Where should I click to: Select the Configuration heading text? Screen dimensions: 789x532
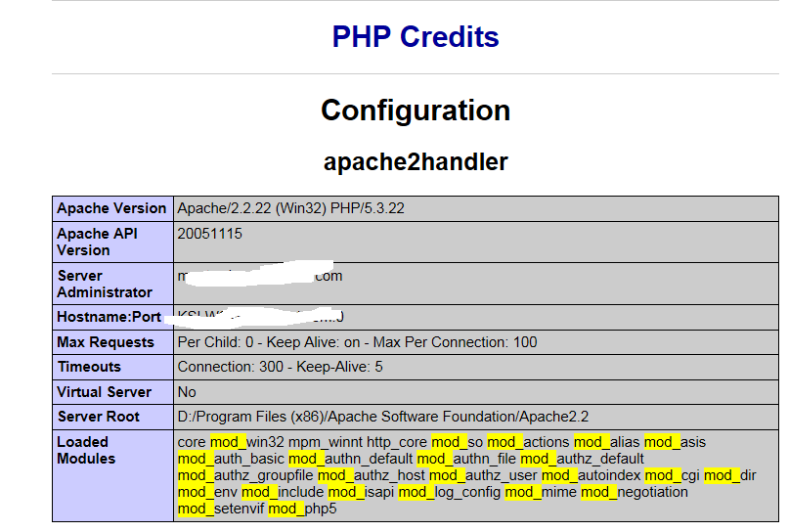(416, 111)
